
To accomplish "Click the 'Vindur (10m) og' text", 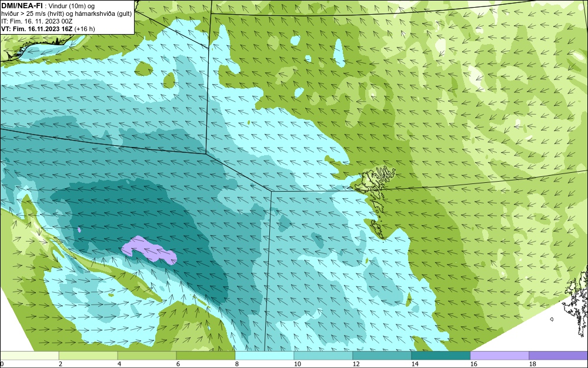I will pyautogui.click(x=72, y=6).
